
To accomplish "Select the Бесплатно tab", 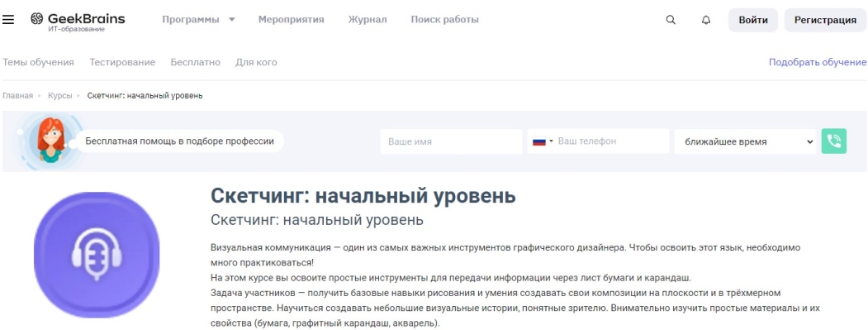I will 196,62.
